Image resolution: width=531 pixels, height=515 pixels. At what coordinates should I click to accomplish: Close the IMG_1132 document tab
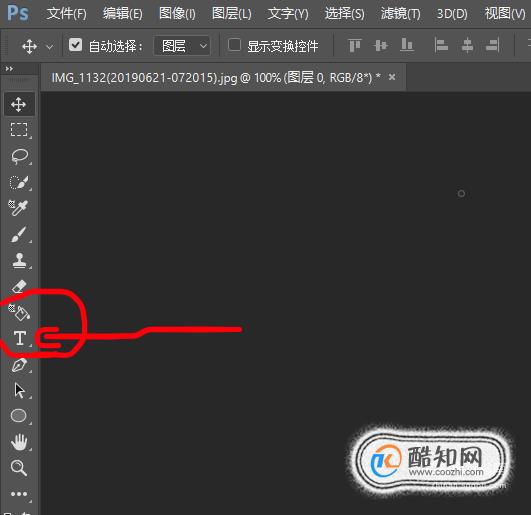click(x=392, y=77)
